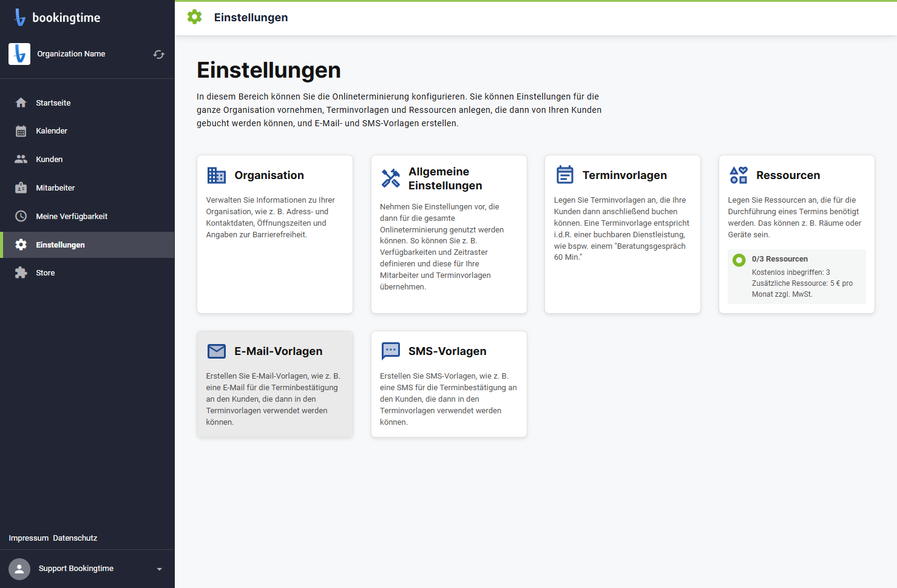
Task: Click the Organization Name avatar logo
Action: pyautogui.click(x=19, y=54)
